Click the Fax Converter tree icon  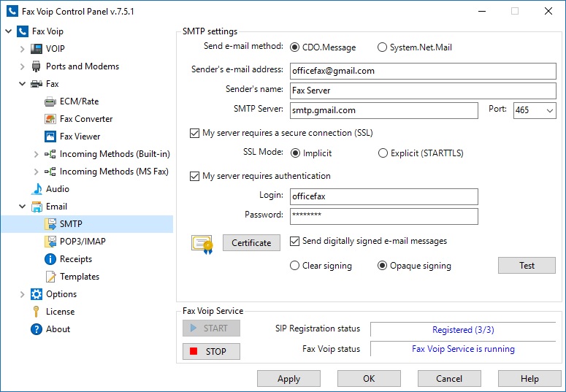click(x=50, y=119)
